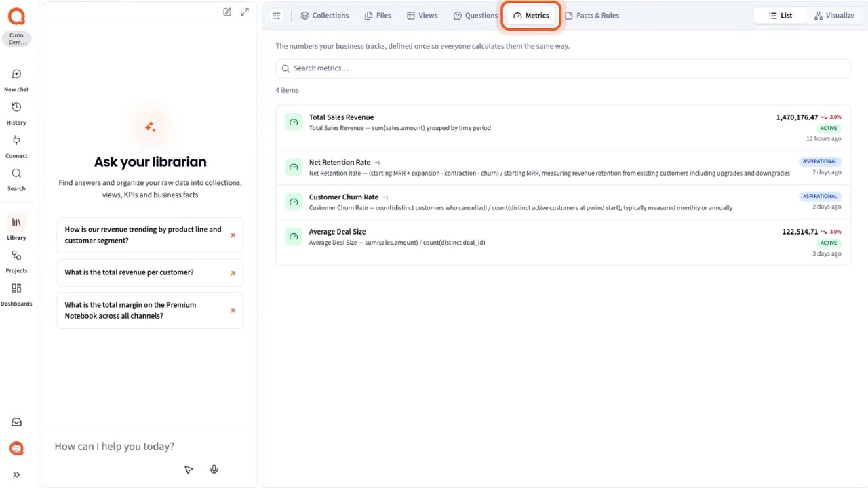The image size is (868, 488).
Task: Start a New chat from sidebar
Action: [16, 80]
